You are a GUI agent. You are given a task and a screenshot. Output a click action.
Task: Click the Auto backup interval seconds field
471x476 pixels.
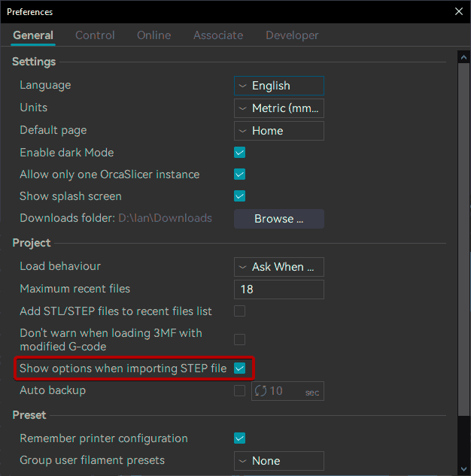pyautogui.click(x=287, y=391)
